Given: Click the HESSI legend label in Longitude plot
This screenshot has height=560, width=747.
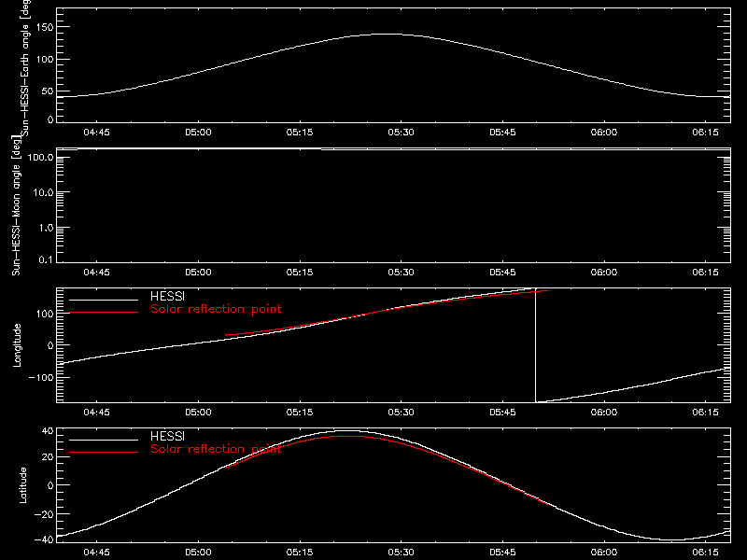Looking at the screenshot, I should [x=167, y=296].
